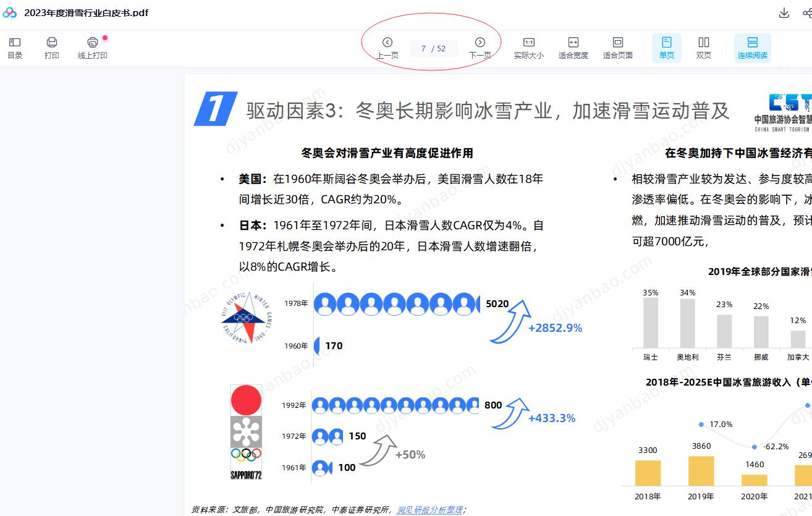This screenshot has height=516, width=812.
Task: Open the 洞见研报分析整理 source link
Action: tap(429, 510)
